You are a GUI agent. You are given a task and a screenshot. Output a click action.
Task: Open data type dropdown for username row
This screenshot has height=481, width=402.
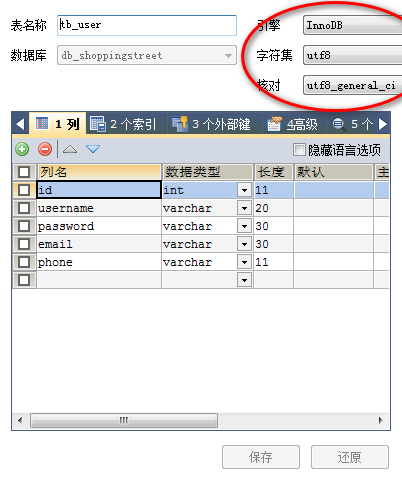(244, 208)
